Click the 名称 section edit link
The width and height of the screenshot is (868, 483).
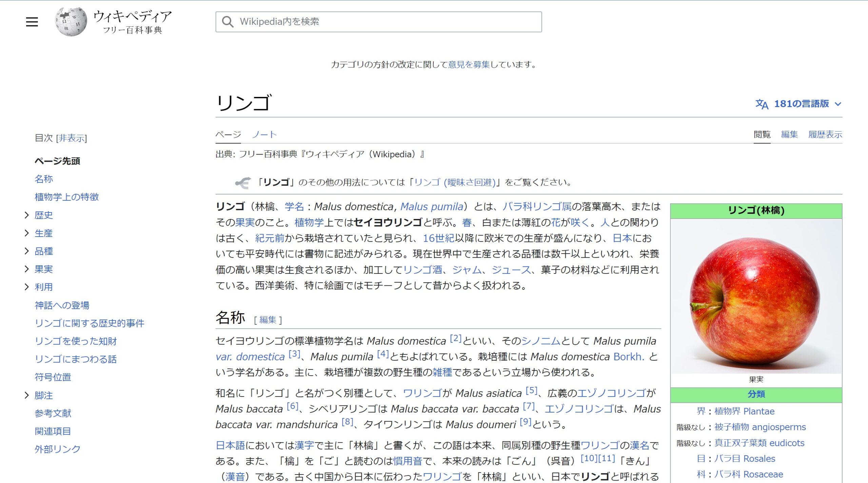click(x=268, y=320)
